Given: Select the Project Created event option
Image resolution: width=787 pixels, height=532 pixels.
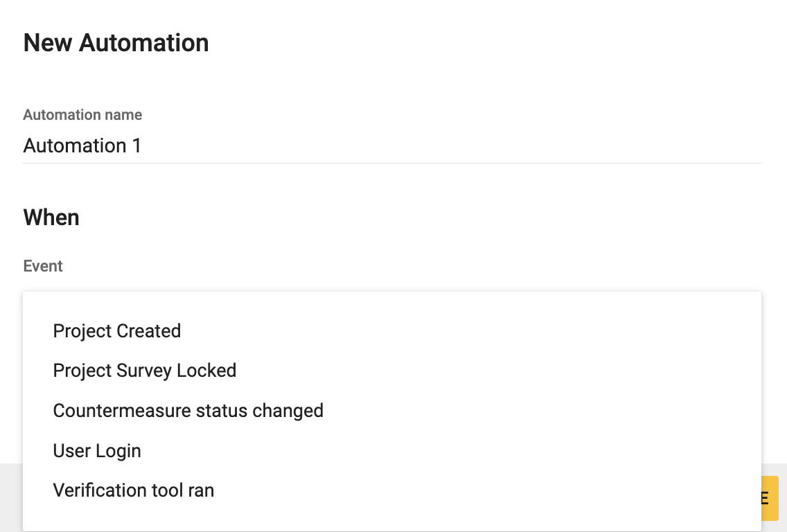Looking at the screenshot, I should tap(117, 331).
